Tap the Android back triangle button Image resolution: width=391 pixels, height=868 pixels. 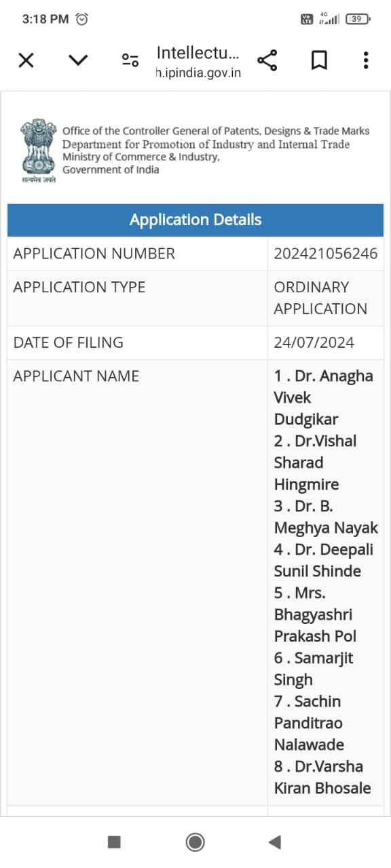pyautogui.click(x=275, y=842)
